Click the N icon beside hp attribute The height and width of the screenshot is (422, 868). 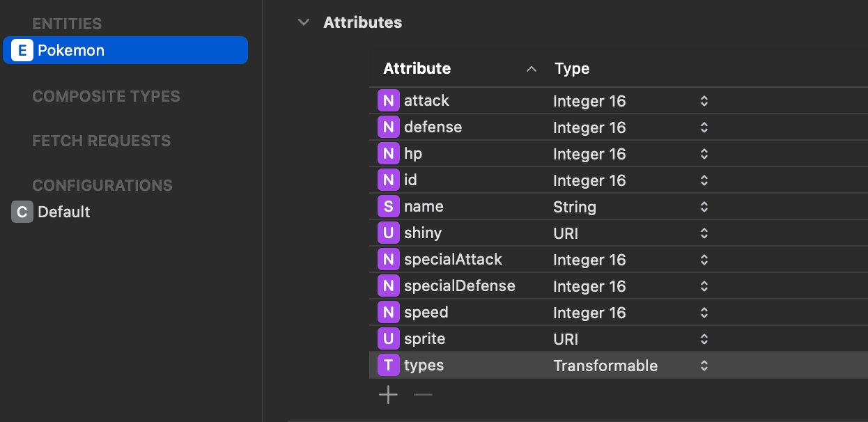coord(388,154)
